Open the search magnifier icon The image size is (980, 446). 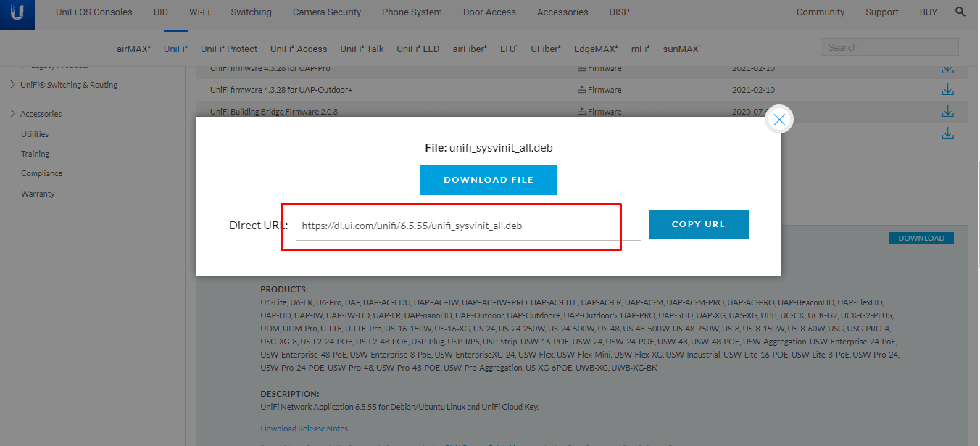pos(960,12)
